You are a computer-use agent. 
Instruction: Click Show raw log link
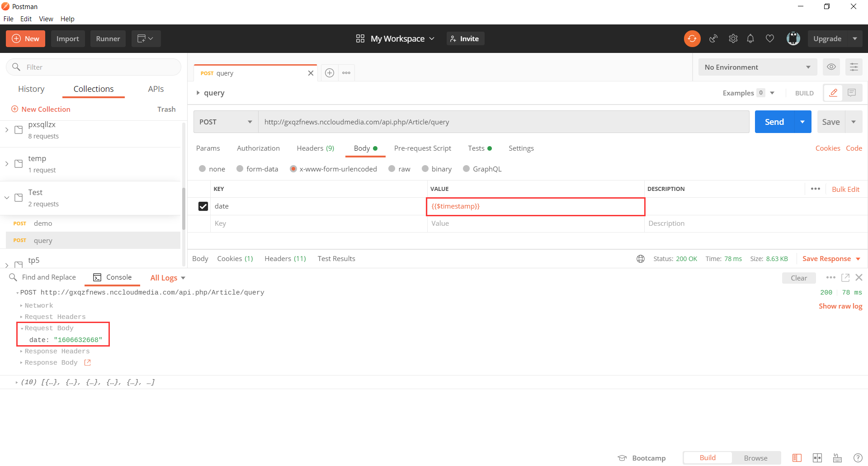(x=840, y=306)
